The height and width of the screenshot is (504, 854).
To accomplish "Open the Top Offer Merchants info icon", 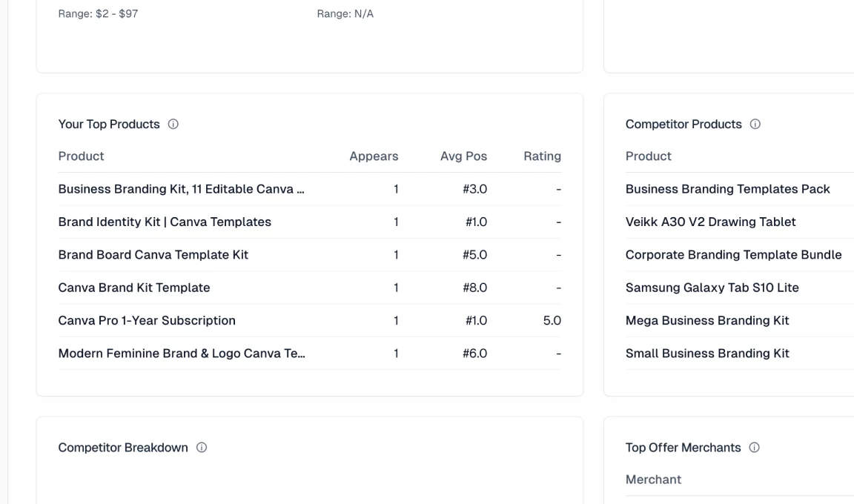I will [x=754, y=447].
